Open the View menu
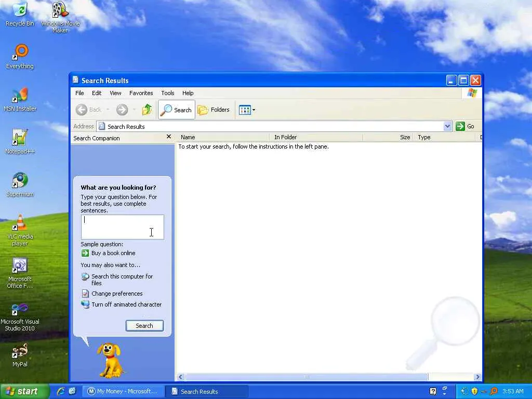 (x=115, y=93)
